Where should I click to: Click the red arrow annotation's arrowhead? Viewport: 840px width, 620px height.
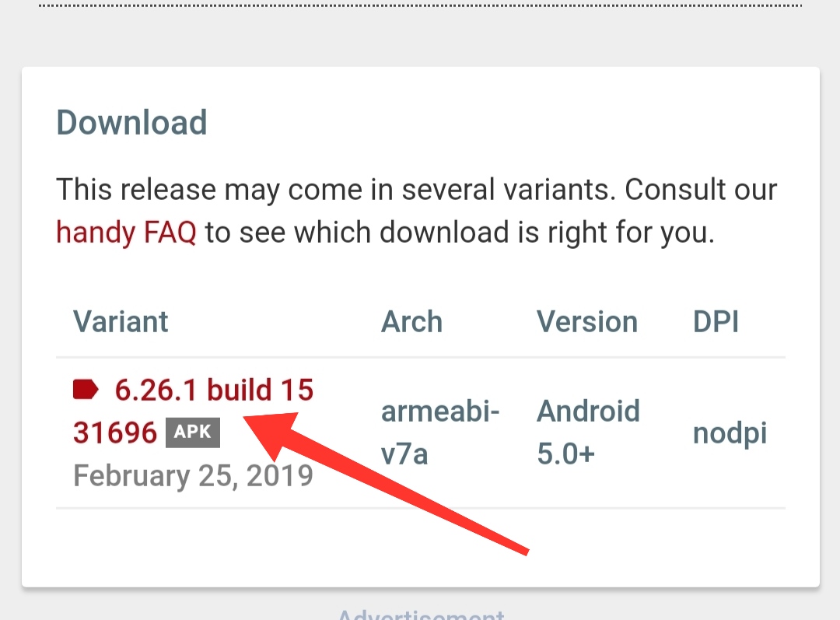click(268, 432)
